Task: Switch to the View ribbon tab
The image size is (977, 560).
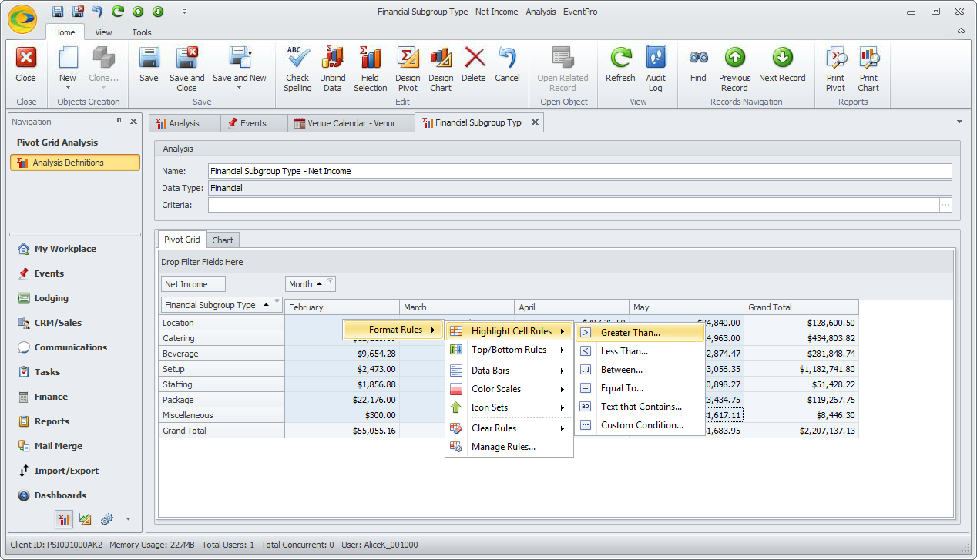Action: pyautogui.click(x=103, y=32)
